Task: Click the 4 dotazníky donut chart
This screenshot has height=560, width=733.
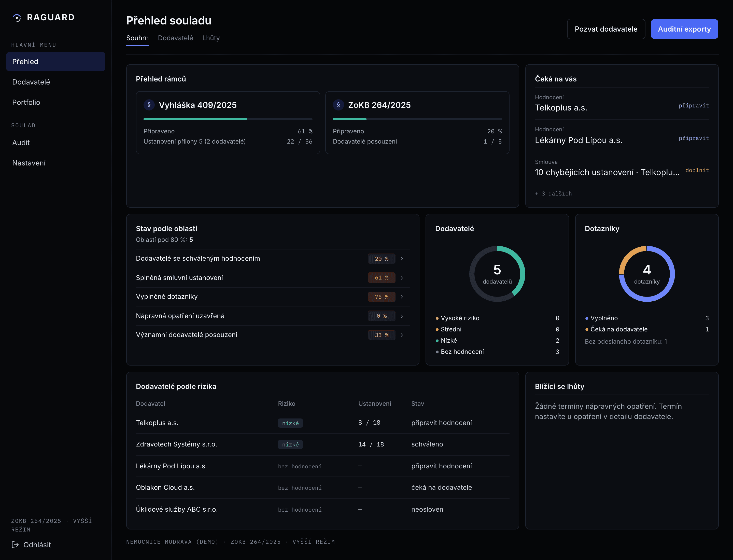Action: (647, 274)
